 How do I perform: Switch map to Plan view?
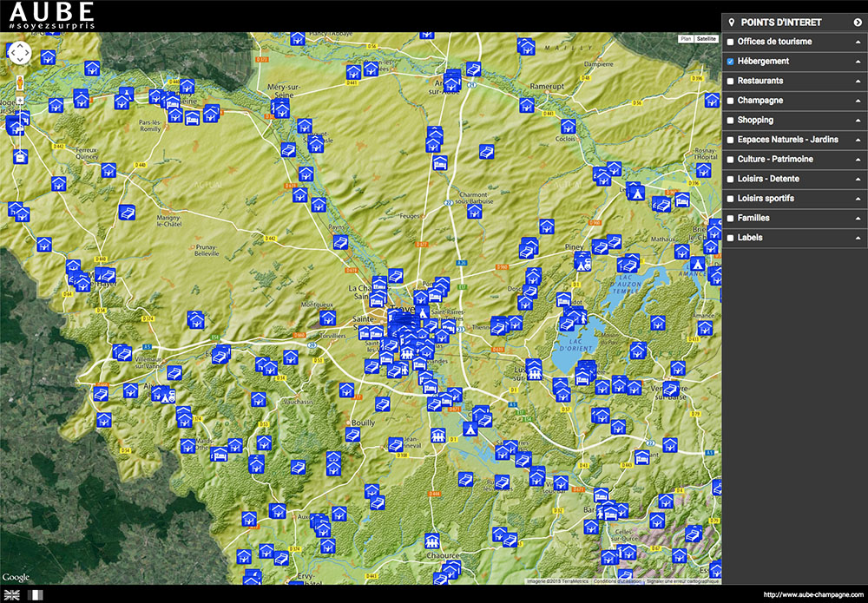686,39
